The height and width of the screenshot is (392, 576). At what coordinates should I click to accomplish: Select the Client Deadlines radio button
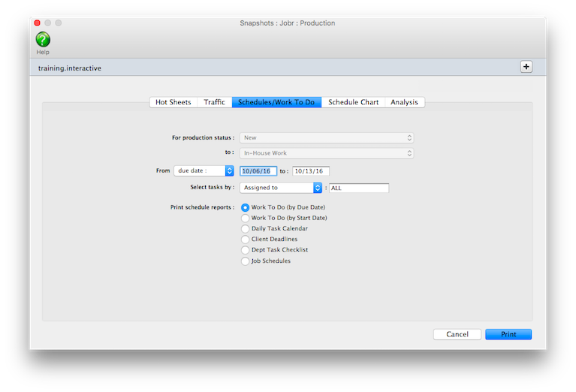(246, 240)
